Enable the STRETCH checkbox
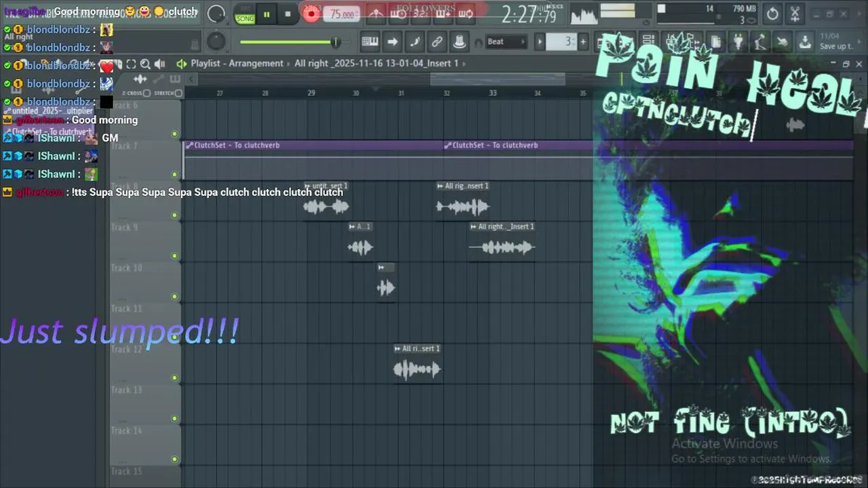868x488 pixels. [179, 93]
